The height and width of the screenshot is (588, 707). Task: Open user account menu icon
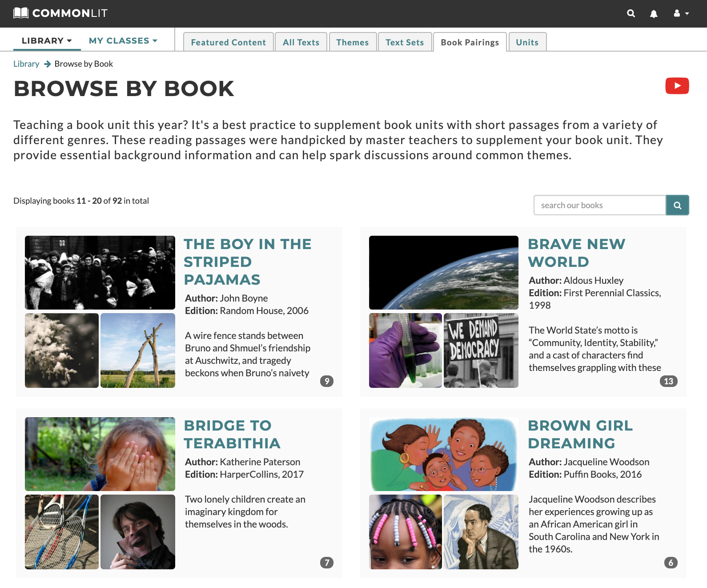point(681,13)
